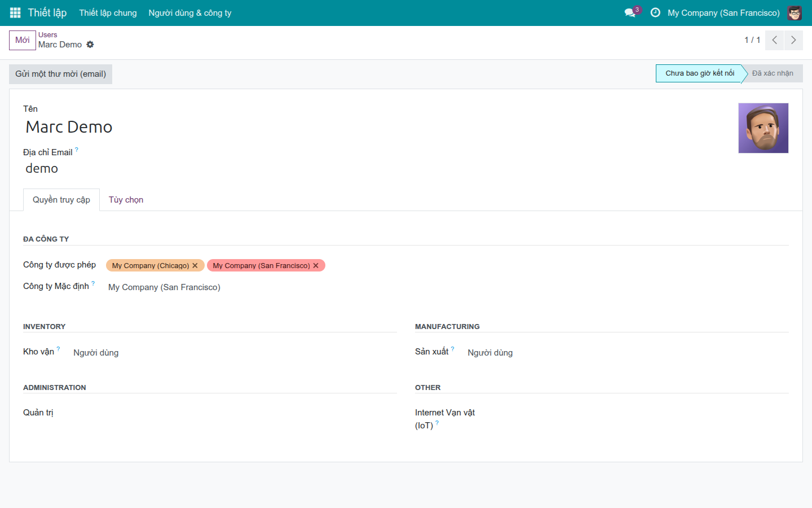Remove the My Company (Chicago) tag
This screenshot has height=508, width=812.
tap(195, 265)
